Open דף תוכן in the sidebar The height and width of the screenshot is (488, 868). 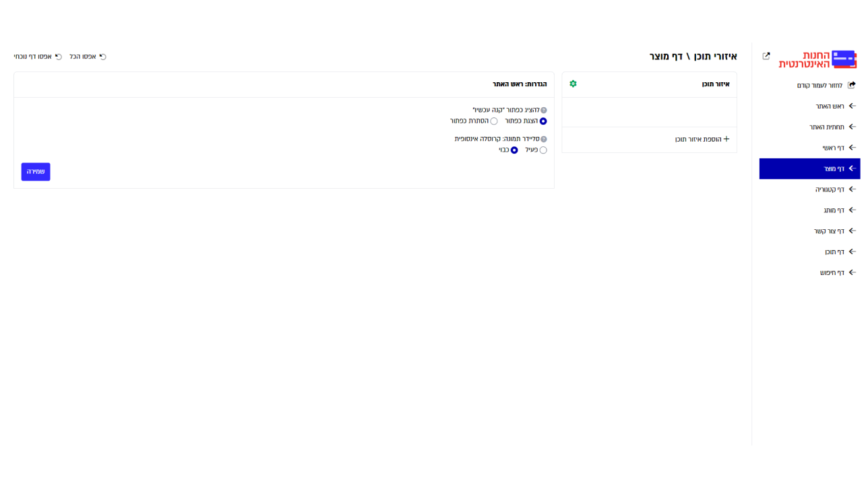[x=840, y=252]
